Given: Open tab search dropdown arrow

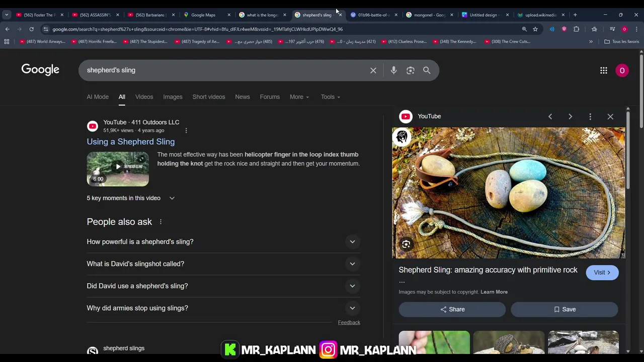Looking at the screenshot, I should [x=7, y=15].
